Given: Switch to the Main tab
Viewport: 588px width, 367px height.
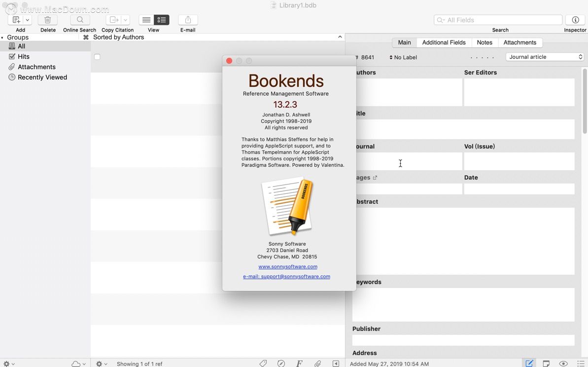Looking at the screenshot, I should point(404,42).
